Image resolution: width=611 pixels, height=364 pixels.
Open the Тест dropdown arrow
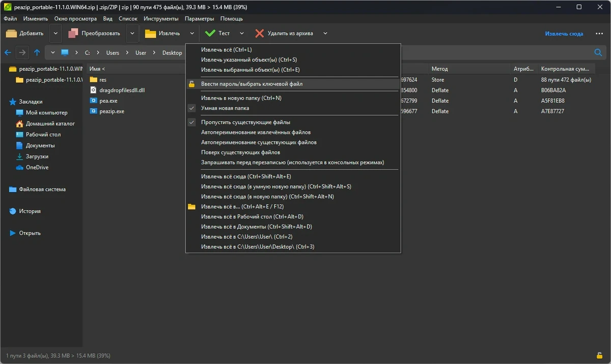coord(242,34)
